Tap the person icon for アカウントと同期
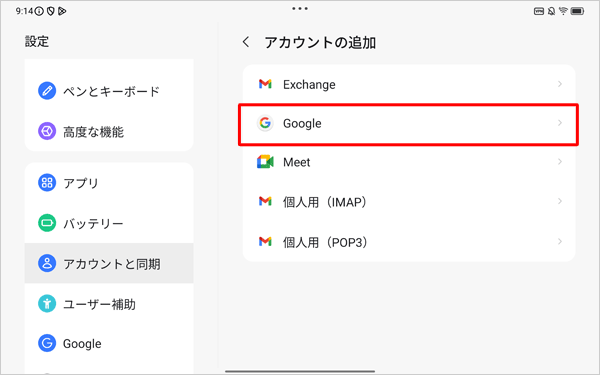This screenshot has height=375, width=600. coord(47,263)
